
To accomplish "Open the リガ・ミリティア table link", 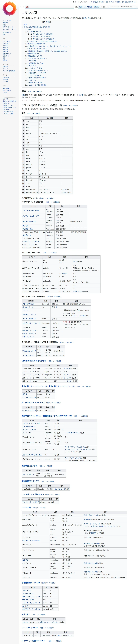I will coord(28,475).
